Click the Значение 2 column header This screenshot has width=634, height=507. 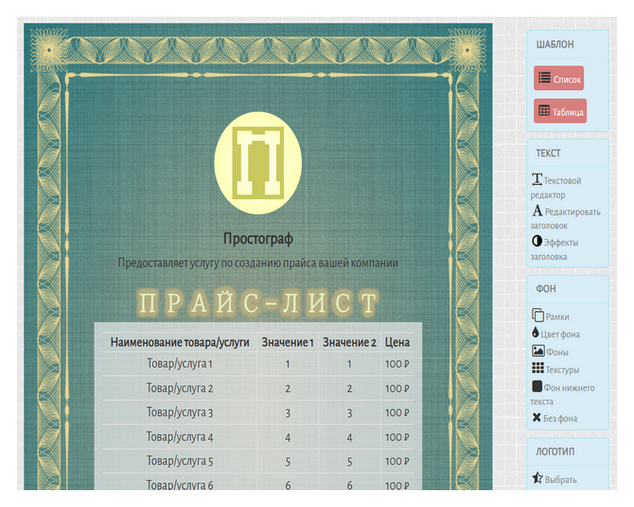point(349,342)
